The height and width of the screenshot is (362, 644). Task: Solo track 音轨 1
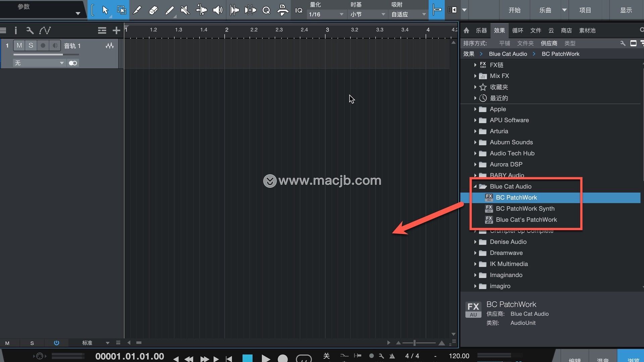pos(31,46)
